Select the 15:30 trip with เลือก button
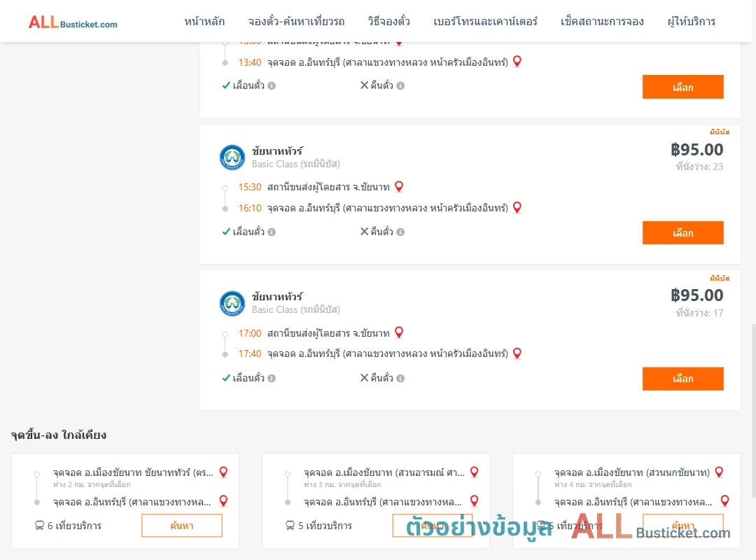Screen dimensions: 756x560 tap(682, 233)
